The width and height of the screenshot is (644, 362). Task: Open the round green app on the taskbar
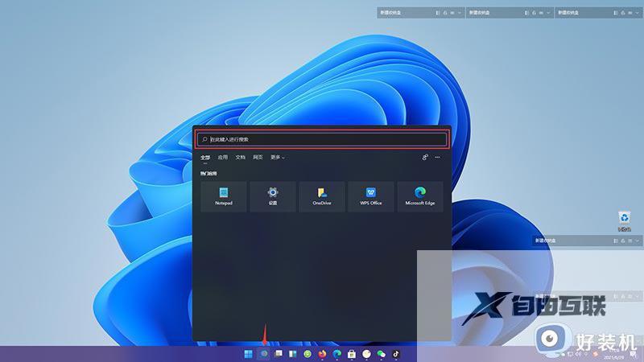[308, 354]
